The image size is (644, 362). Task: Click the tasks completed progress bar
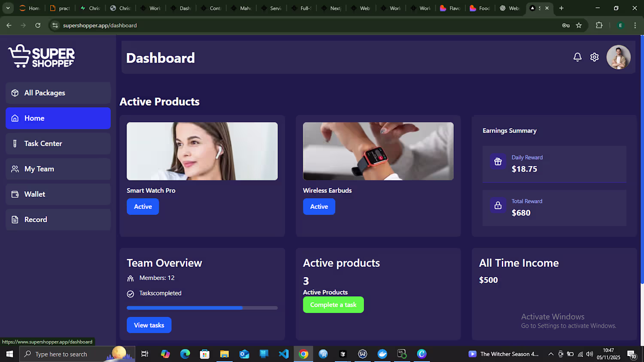pos(202,308)
